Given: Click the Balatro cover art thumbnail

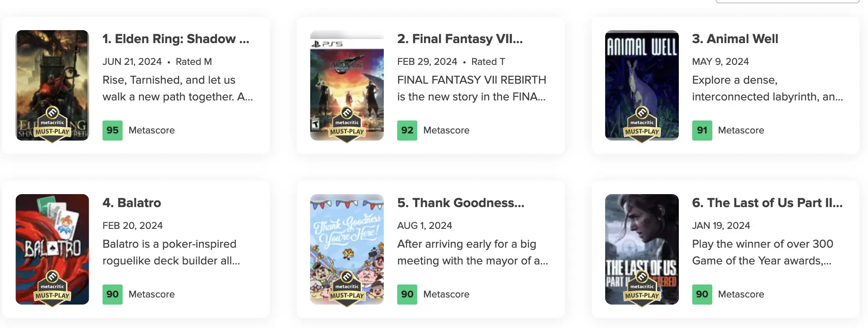Looking at the screenshot, I should click(x=52, y=249).
